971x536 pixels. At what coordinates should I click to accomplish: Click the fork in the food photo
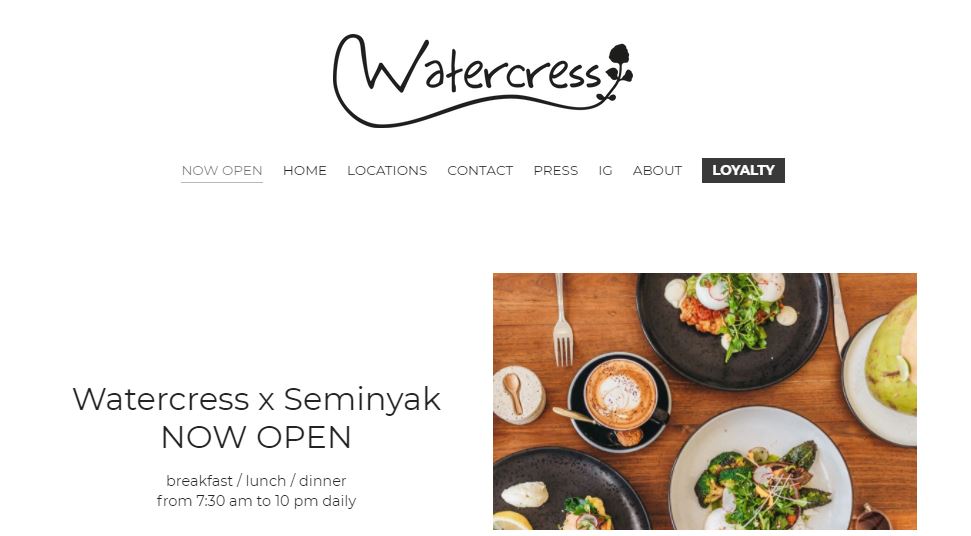click(x=562, y=321)
